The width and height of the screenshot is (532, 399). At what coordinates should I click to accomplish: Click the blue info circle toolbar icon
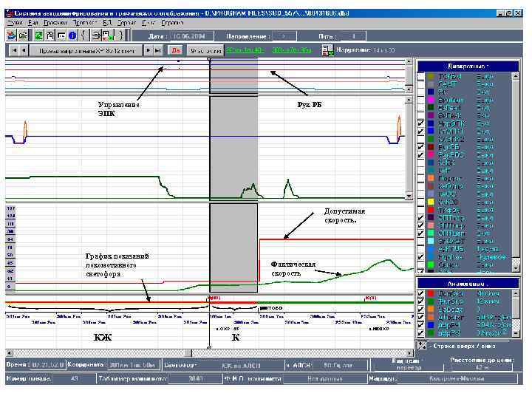[x=72, y=35]
